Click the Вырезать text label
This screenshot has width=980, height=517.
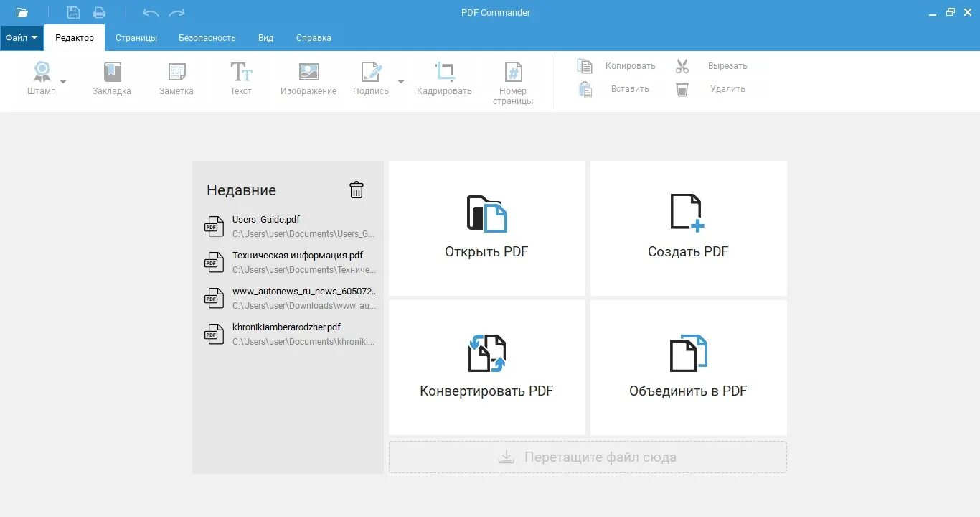click(727, 66)
